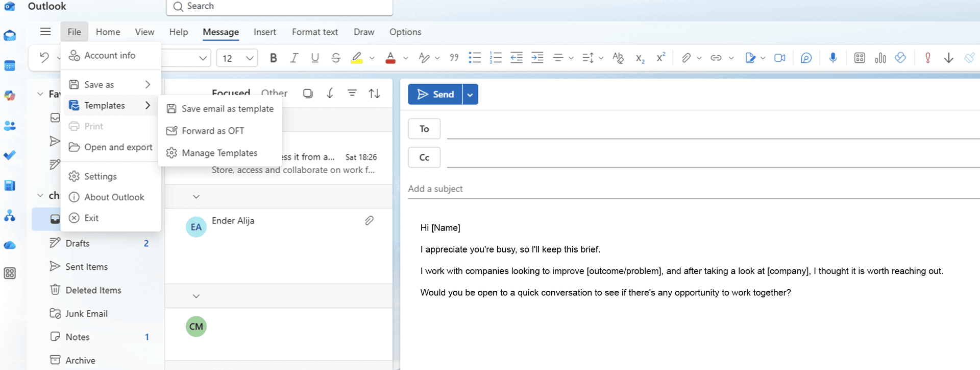Open the Calendar app in sidebar

click(x=10, y=65)
